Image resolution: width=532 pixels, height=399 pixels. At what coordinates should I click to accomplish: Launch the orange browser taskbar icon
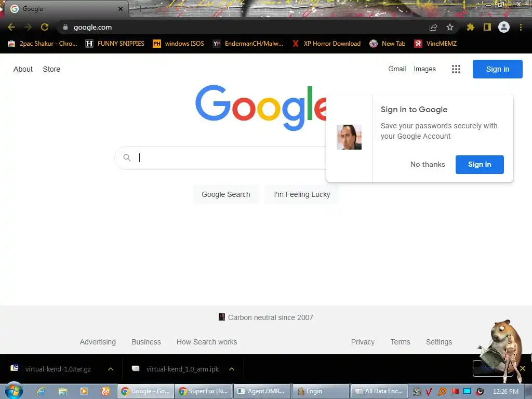105,391
